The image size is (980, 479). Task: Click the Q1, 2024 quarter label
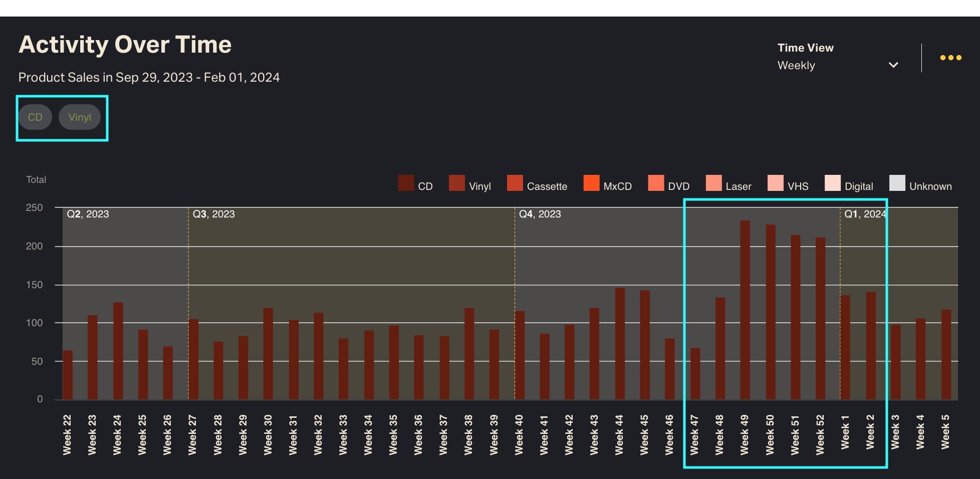click(x=865, y=214)
